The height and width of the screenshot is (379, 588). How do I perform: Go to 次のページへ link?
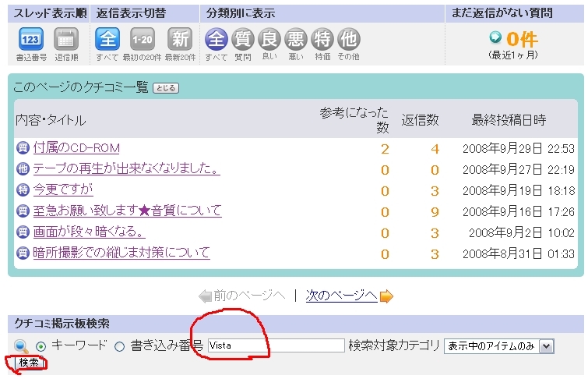(341, 296)
